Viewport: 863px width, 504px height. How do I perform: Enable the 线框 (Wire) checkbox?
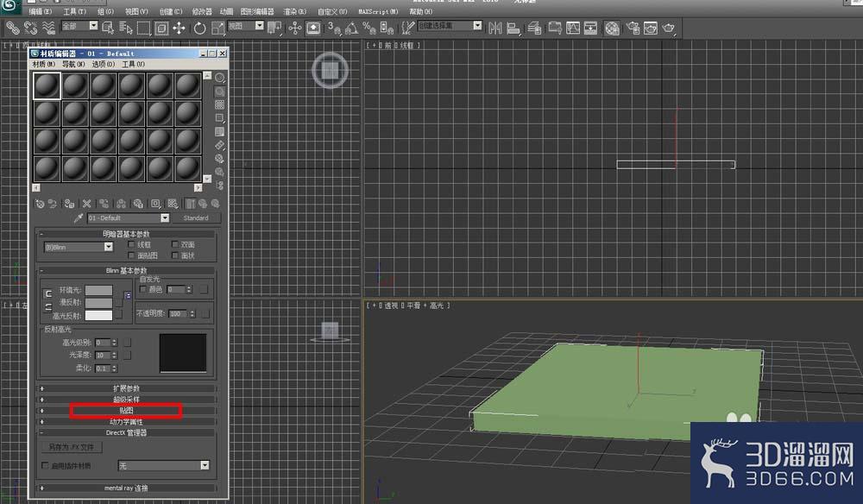pyautogui.click(x=131, y=244)
